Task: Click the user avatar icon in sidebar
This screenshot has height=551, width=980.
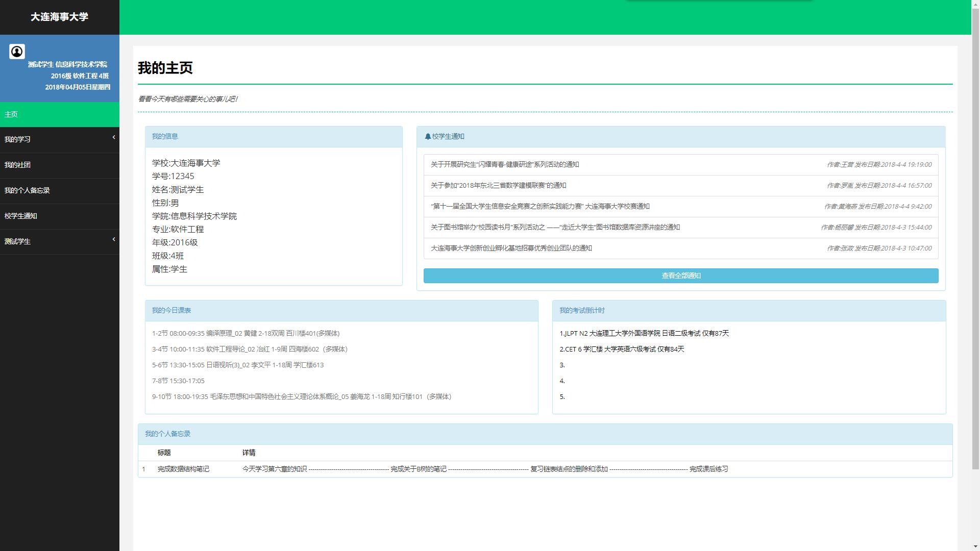Action: click(x=17, y=52)
